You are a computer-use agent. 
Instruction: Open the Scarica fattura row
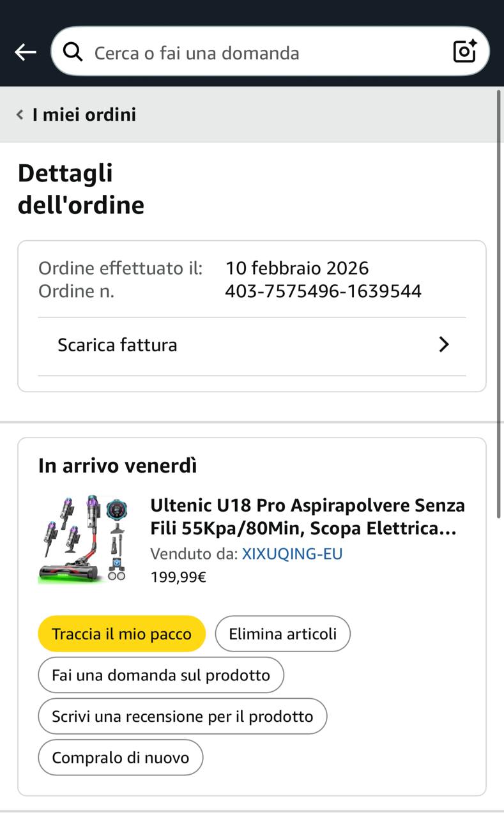click(252, 346)
